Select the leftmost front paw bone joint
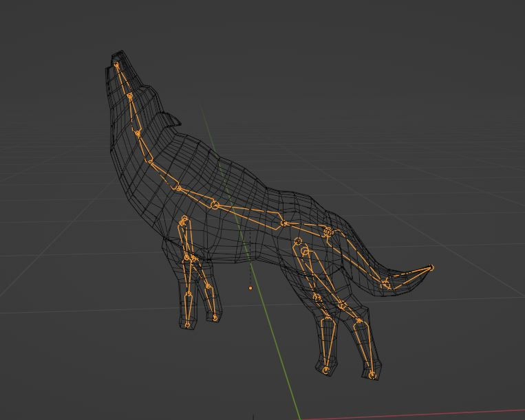Viewport: 525px width, 420px height. [x=187, y=324]
